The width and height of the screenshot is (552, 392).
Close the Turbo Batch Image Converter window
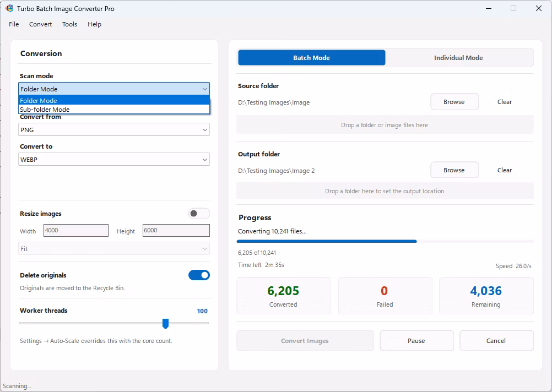[x=539, y=8]
